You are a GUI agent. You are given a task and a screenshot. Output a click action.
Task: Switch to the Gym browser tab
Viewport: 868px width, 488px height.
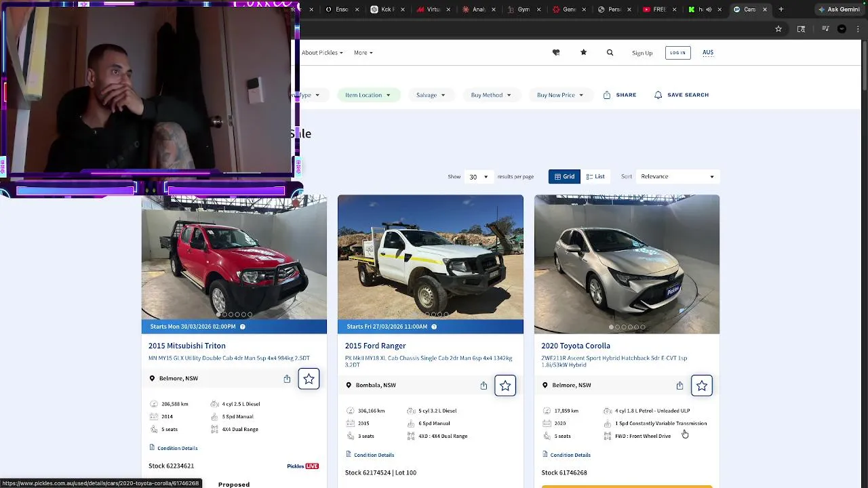coord(524,9)
